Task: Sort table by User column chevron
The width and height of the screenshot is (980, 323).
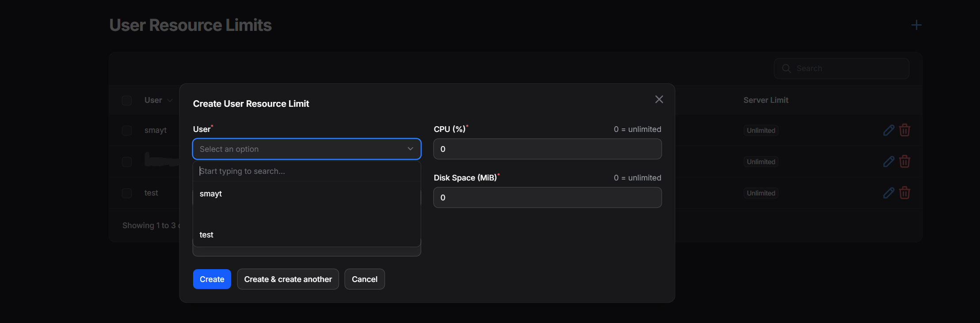Action: coord(170,101)
